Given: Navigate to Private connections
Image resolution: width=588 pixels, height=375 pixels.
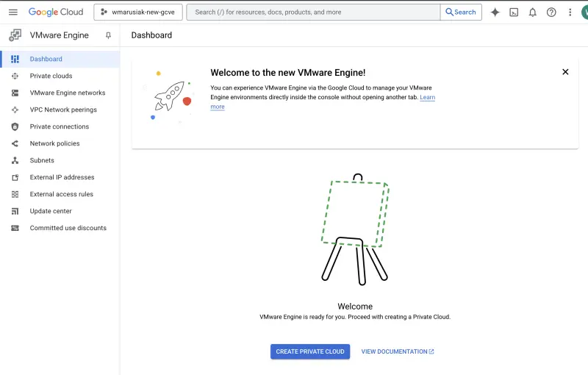Looking at the screenshot, I should point(60,126).
